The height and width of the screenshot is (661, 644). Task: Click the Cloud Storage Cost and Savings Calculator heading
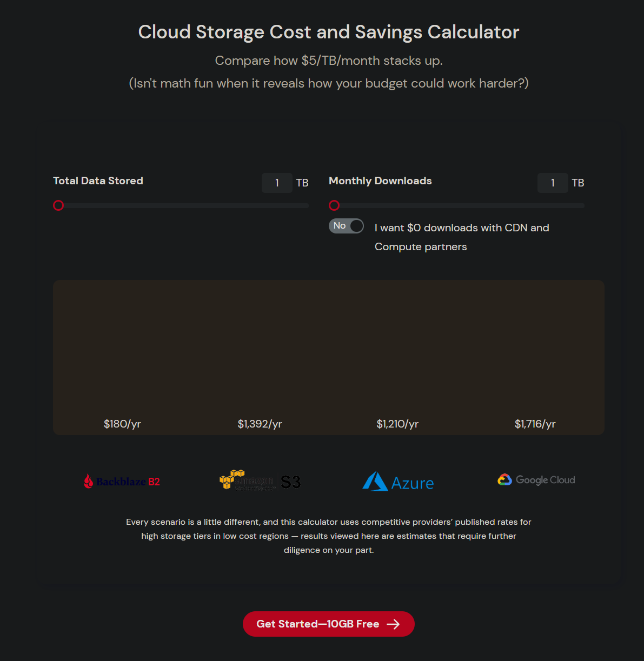click(x=329, y=32)
